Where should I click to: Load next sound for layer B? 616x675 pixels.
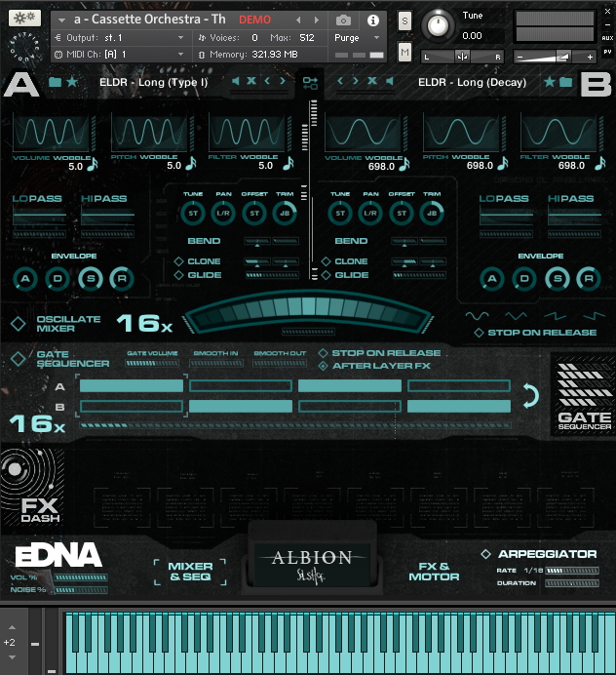pyautogui.click(x=356, y=81)
